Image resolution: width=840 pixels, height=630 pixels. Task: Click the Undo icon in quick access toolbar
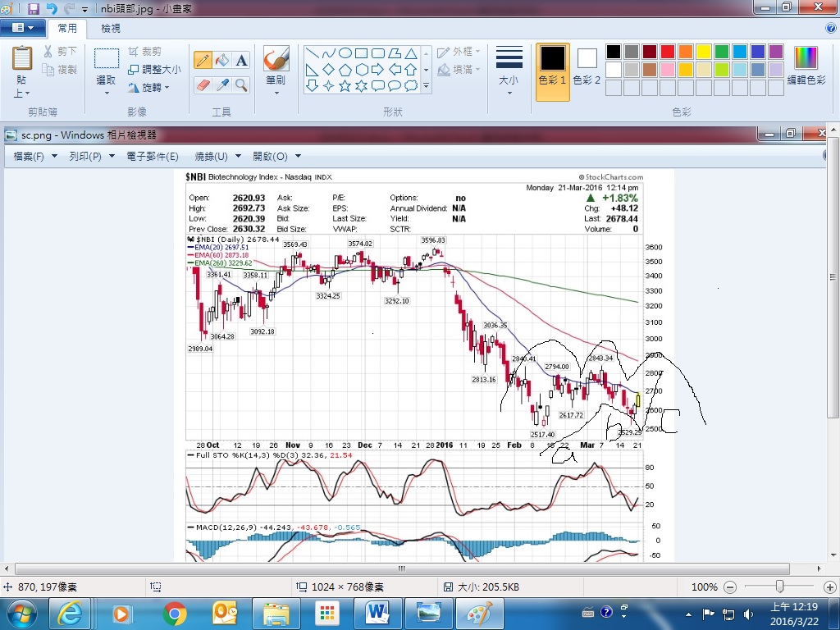52,8
